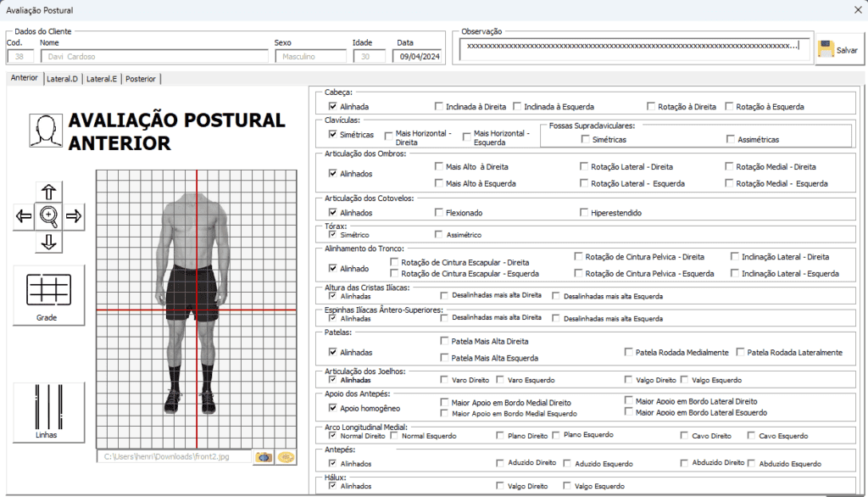
Task: Toggle Clavículas Simétricas checkbox
Action: tap(332, 134)
